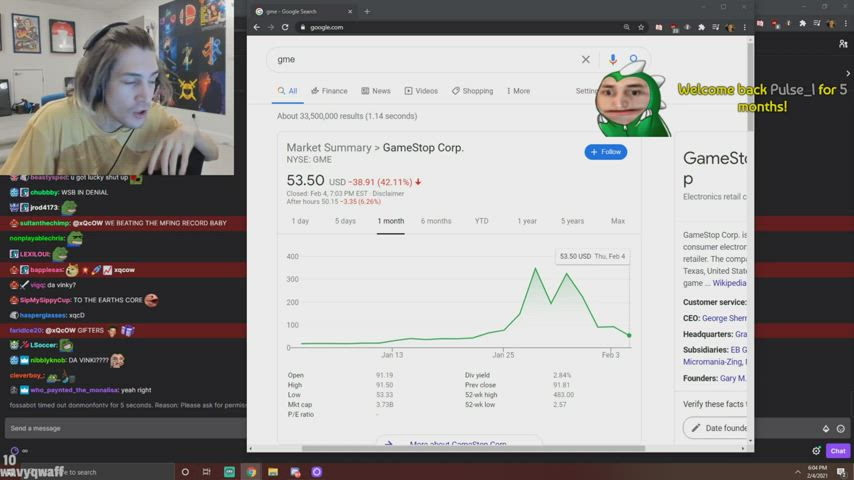Image resolution: width=854 pixels, height=480 pixels.
Task: Reload the Google page
Action: coord(285,27)
